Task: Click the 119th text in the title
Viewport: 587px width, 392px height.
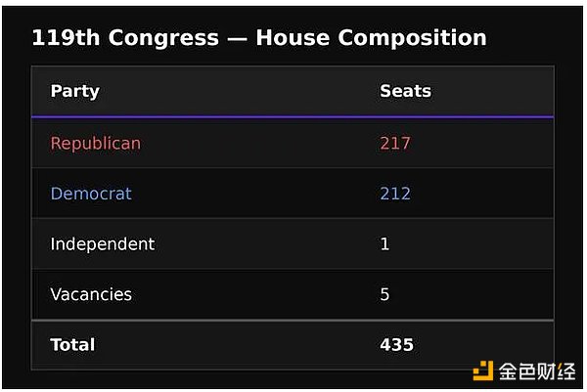Action: [x=66, y=38]
